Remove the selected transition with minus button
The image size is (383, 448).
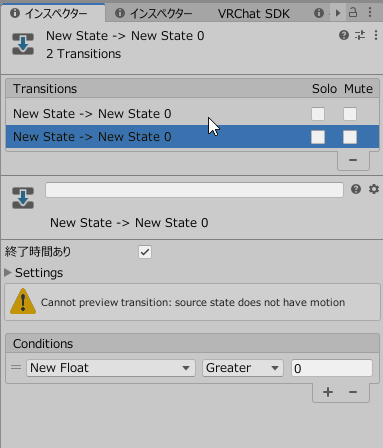pos(353,160)
